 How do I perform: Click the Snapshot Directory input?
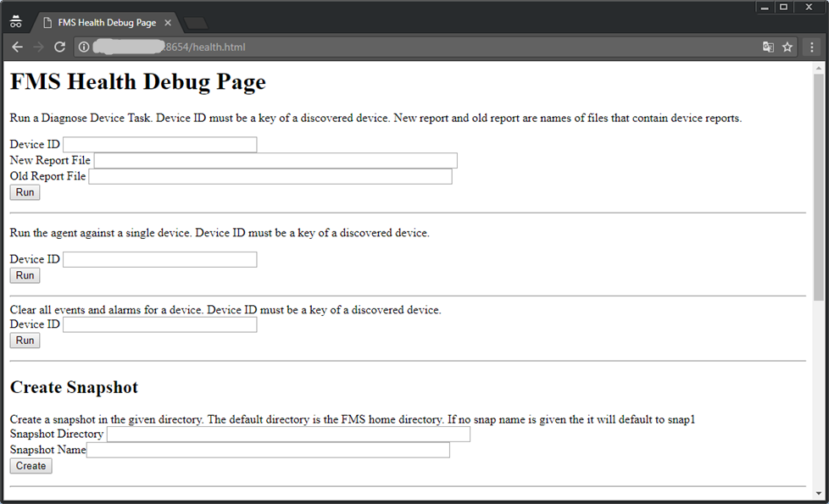pyautogui.click(x=288, y=434)
